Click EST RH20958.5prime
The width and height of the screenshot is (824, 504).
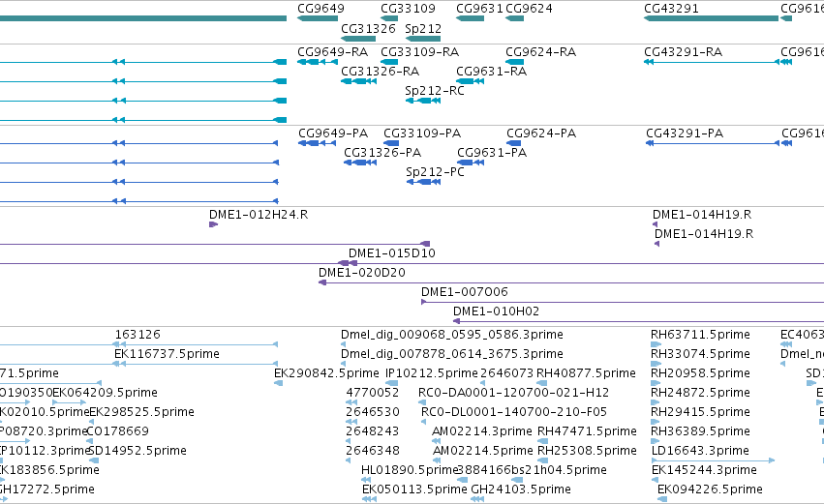coord(700,373)
